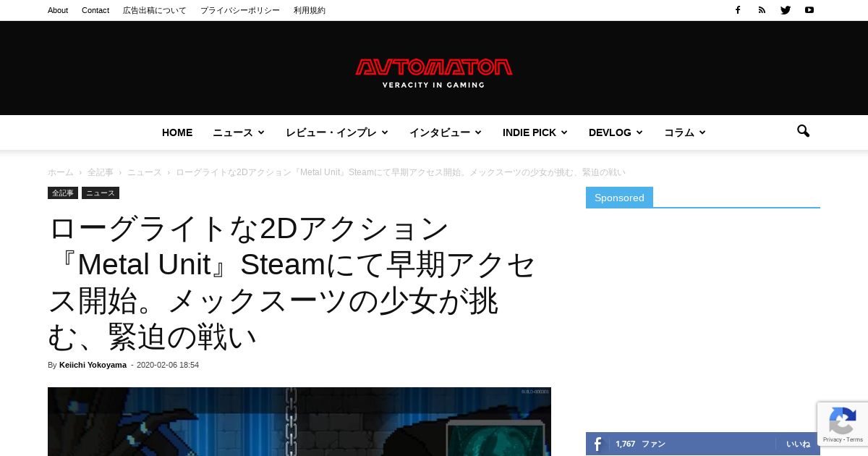
Task: Open プライバシーポリシー link
Action: 240,10
